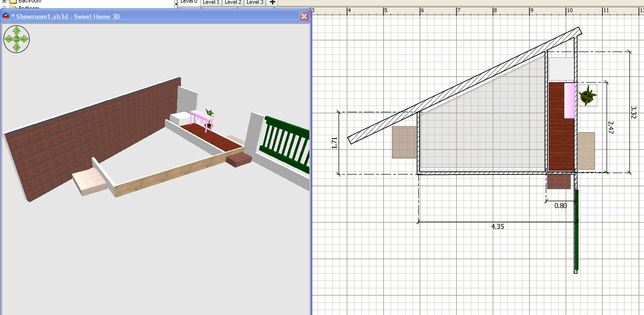Screen dimensions: 644x315
Task: Select the 4.35 dimension line label
Action: coord(498,227)
